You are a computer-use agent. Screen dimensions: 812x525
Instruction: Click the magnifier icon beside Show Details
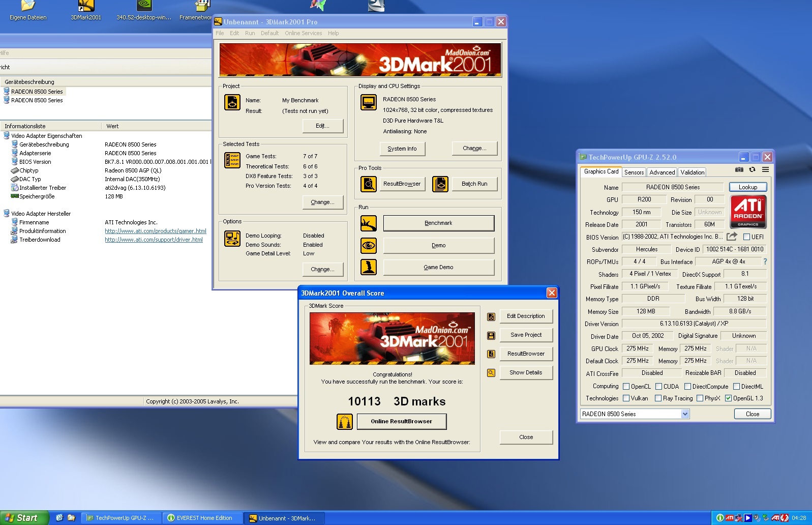click(x=491, y=373)
